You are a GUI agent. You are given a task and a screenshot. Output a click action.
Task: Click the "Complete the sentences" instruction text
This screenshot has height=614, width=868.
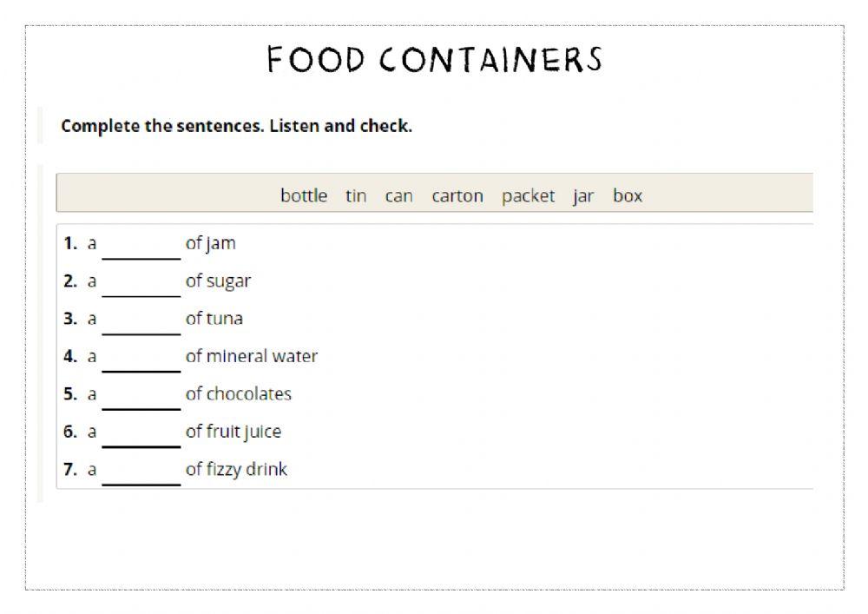(236, 126)
